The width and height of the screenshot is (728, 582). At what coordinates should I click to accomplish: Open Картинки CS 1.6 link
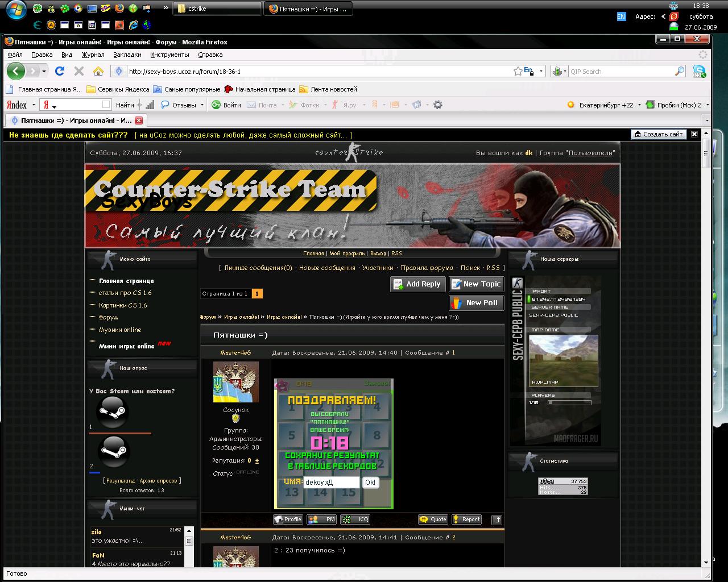coord(123,305)
